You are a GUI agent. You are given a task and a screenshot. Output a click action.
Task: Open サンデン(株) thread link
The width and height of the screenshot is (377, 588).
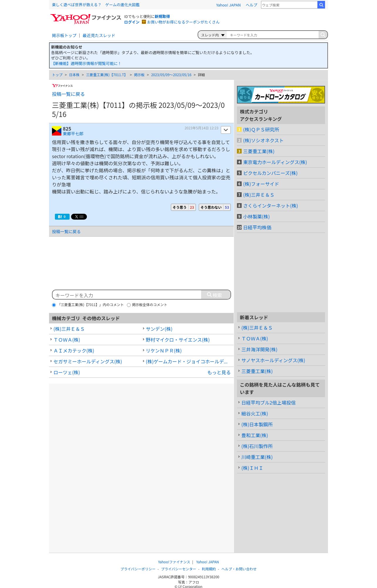click(159, 329)
